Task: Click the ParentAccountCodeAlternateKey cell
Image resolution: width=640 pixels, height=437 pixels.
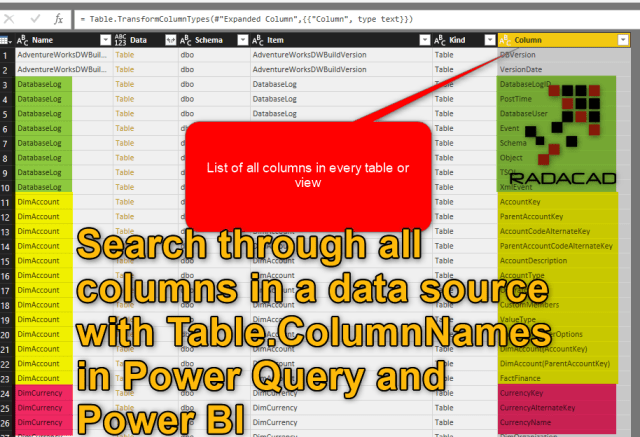Action: [563, 246]
